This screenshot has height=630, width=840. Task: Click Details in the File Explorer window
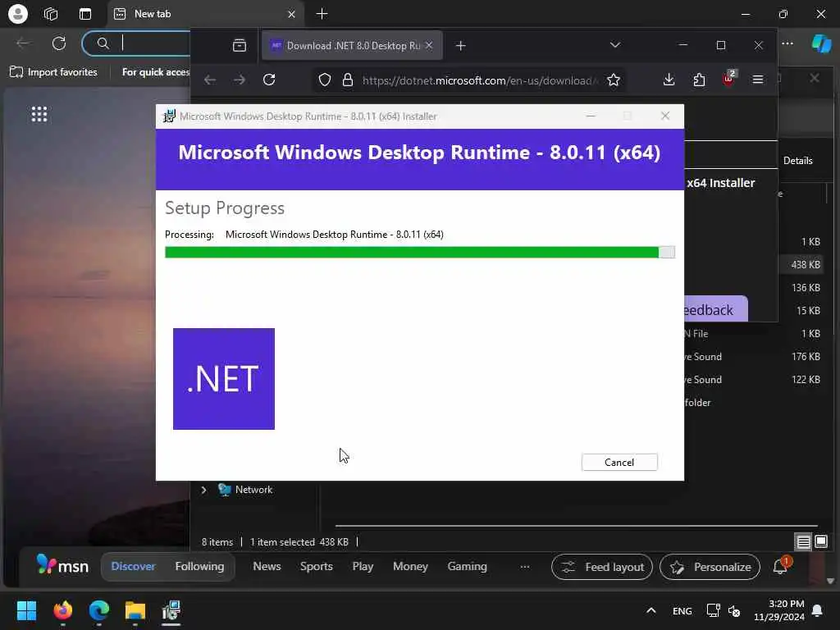coord(797,161)
